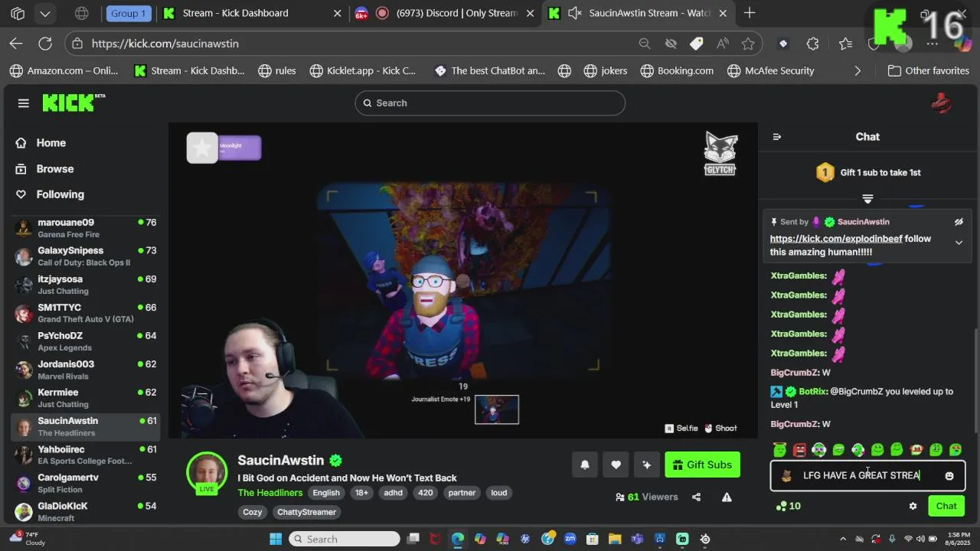Open itzjaysosa channel in sidebar
The image size is (980, 551).
coord(86,285)
